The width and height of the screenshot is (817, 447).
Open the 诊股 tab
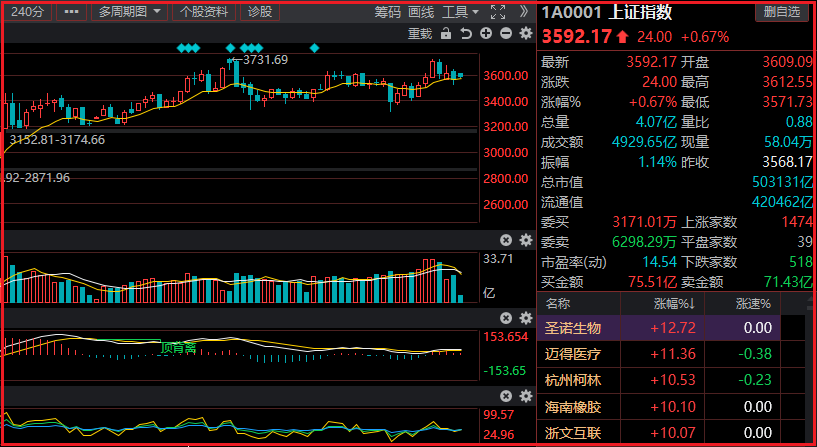coord(259,12)
